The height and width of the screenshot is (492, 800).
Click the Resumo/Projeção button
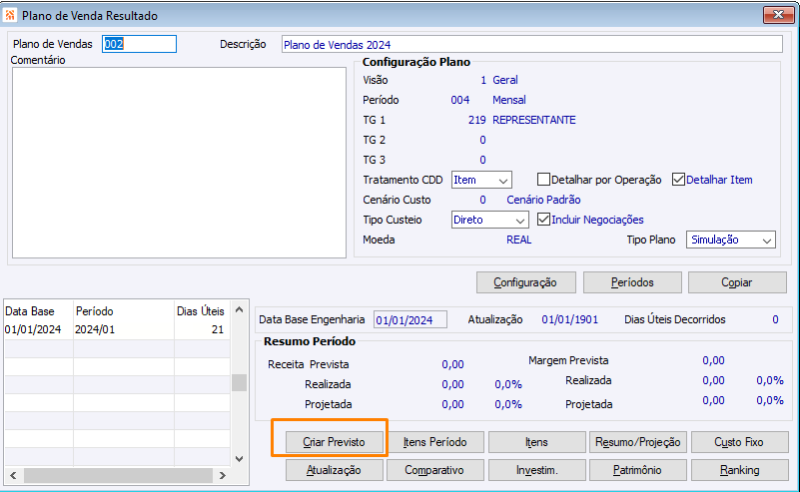click(x=638, y=442)
